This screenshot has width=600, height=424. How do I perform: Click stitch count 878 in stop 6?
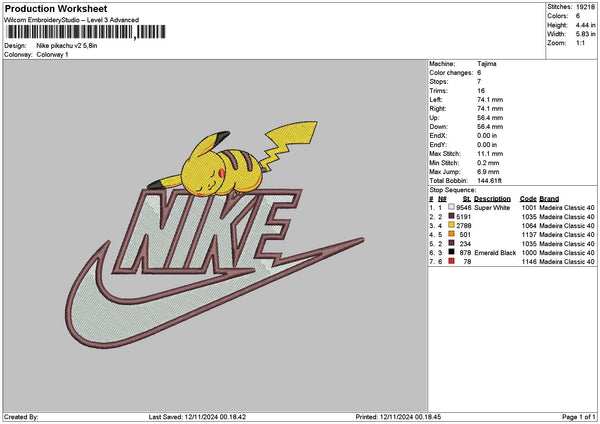[465, 253]
